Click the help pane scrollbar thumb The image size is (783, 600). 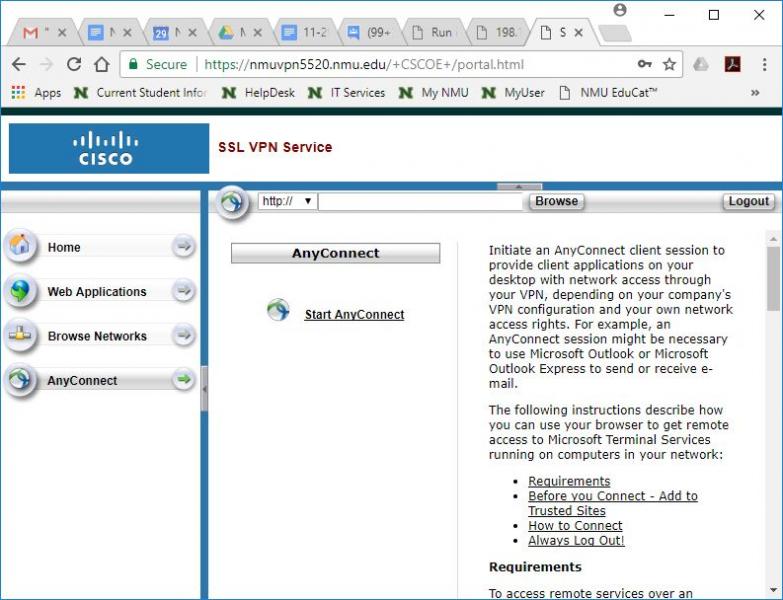click(x=774, y=280)
